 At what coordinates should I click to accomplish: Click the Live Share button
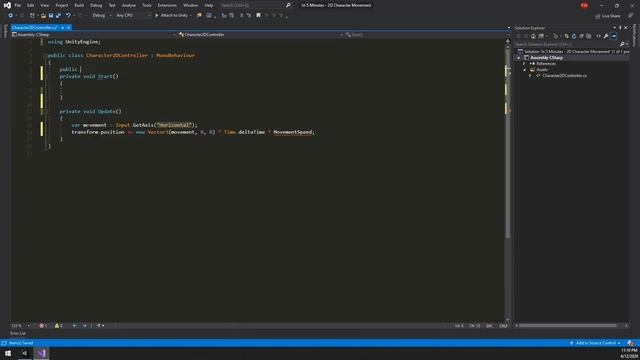click(x=607, y=16)
